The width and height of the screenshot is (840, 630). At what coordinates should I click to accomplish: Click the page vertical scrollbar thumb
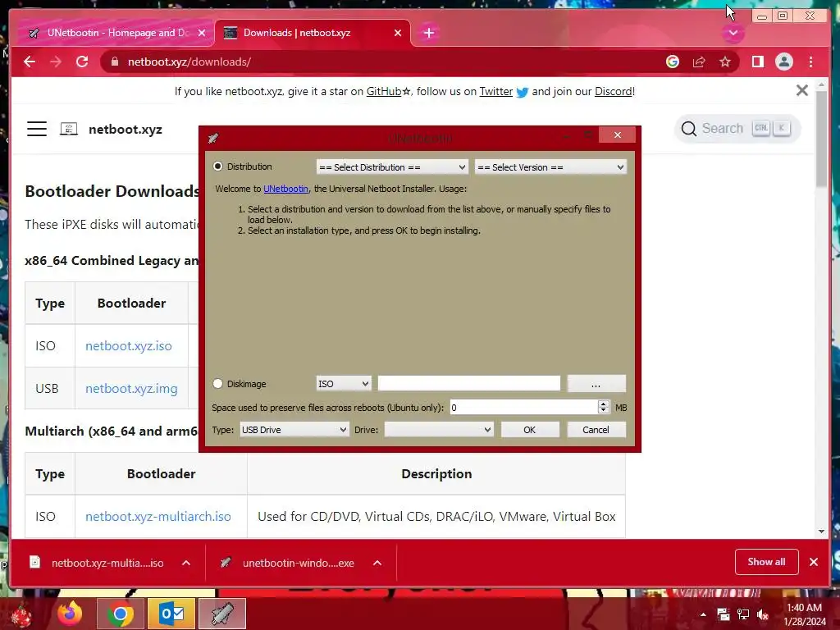click(821, 138)
